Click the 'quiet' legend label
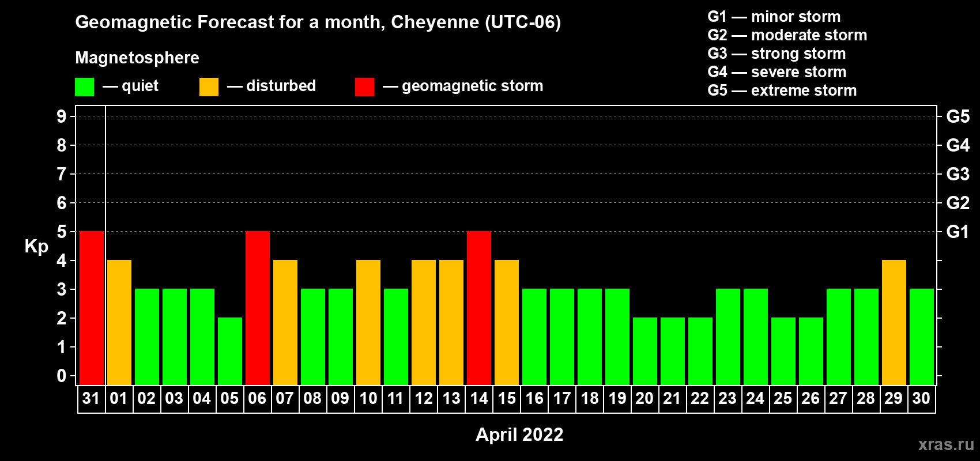Screen dimensions: 980x461 (140, 86)
